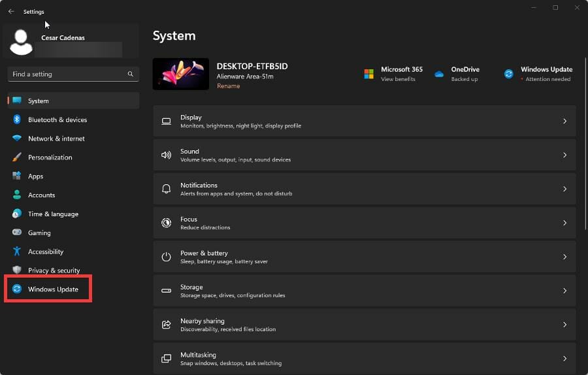Screen dimensions: 588x375
Task: Click the Rename link
Action: pos(229,86)
